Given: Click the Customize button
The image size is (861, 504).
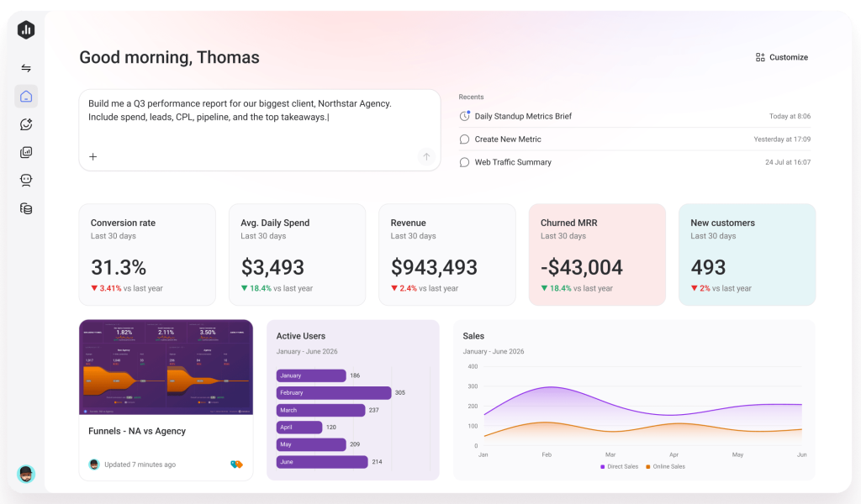Looking at the screenshot, I should pos(781,57).
